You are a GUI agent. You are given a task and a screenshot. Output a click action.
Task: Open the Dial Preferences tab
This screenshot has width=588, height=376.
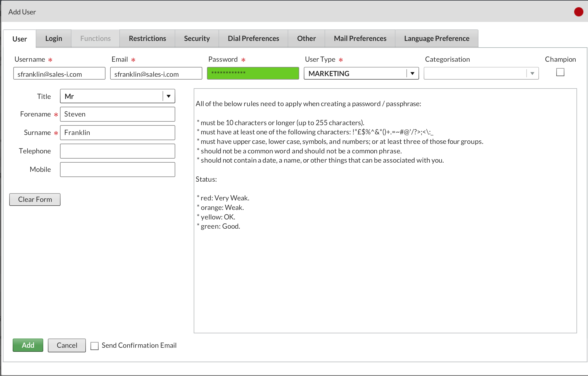(x=253, y=38)
